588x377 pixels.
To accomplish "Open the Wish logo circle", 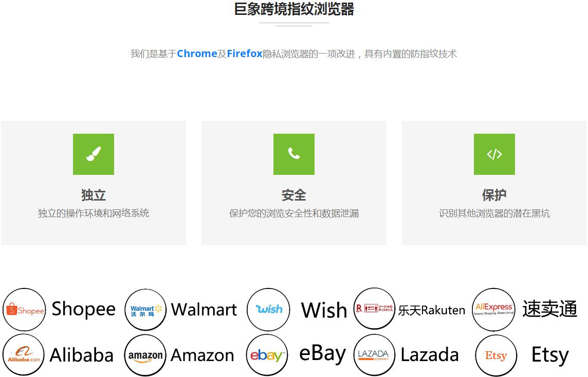I will click(268, 310).
